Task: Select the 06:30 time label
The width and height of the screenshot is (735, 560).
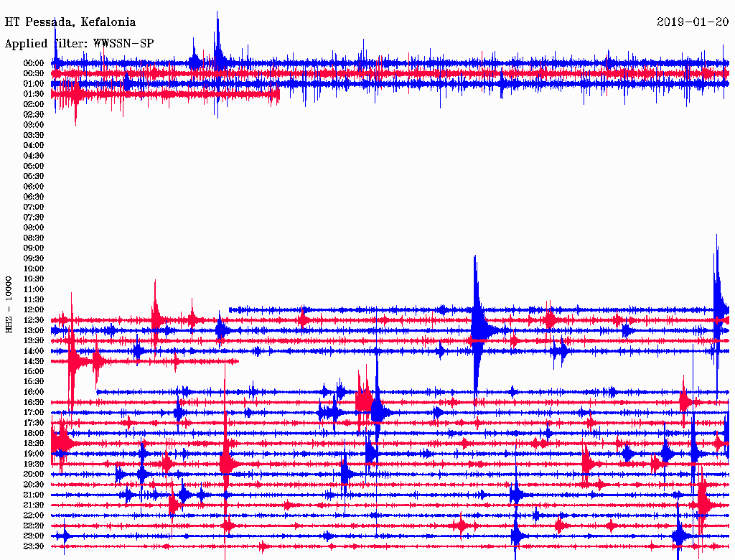Action: (34, 197)
